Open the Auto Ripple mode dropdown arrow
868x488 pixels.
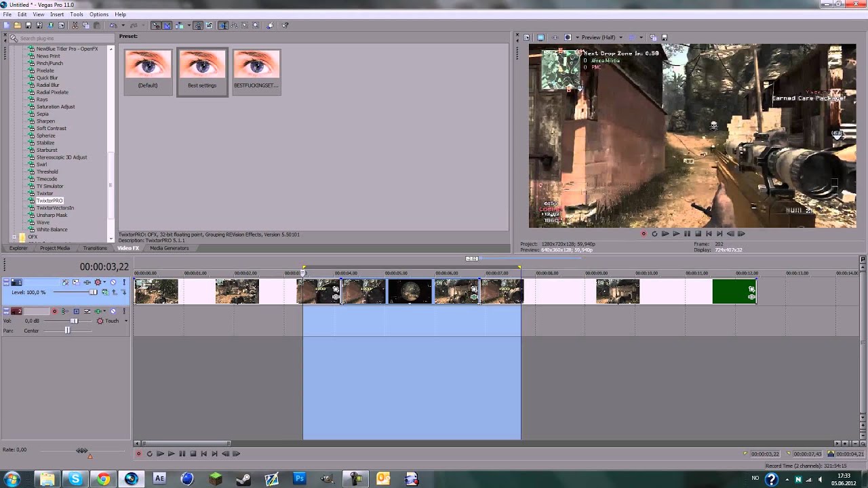(189, 25)
